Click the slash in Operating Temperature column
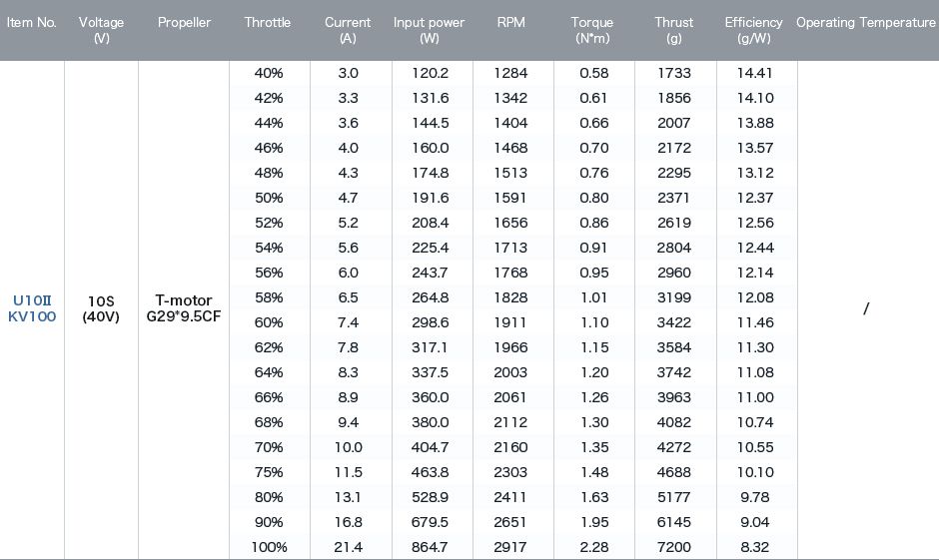 point(866,308)
